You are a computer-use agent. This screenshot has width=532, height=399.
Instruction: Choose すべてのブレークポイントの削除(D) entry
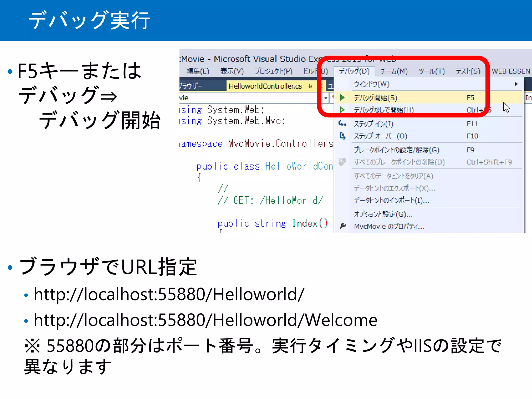pos(429,162)
